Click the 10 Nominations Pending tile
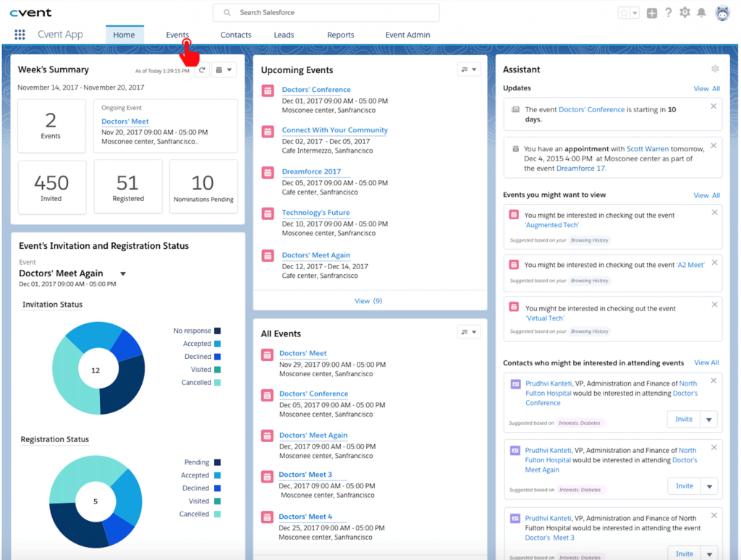Screen dimensions: 741x560 click(x=203, y=187)
